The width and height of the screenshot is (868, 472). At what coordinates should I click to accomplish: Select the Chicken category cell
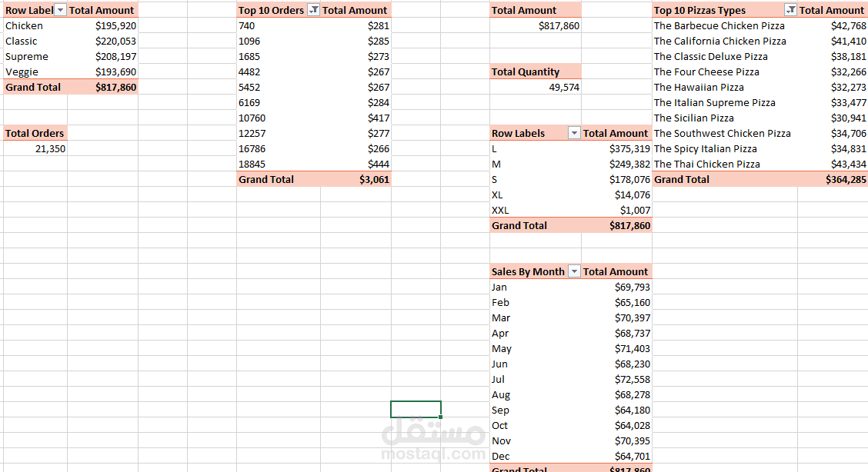[x=35, y=25]
